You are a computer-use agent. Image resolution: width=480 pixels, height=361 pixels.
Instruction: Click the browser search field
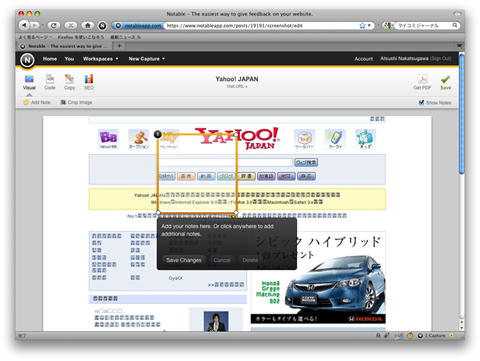tap(424, 25)
